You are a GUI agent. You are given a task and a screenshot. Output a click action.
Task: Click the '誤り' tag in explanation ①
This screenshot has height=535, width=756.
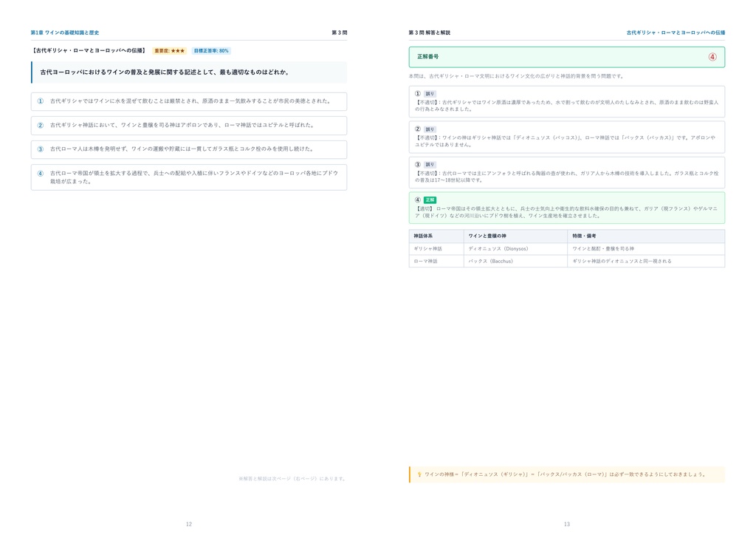(x=430, y=94)
